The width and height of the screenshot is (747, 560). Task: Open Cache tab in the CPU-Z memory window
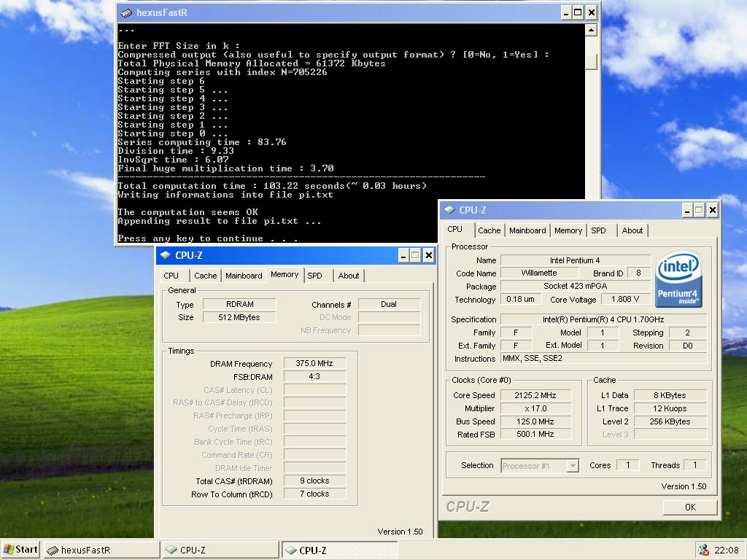tap(205, 276)
